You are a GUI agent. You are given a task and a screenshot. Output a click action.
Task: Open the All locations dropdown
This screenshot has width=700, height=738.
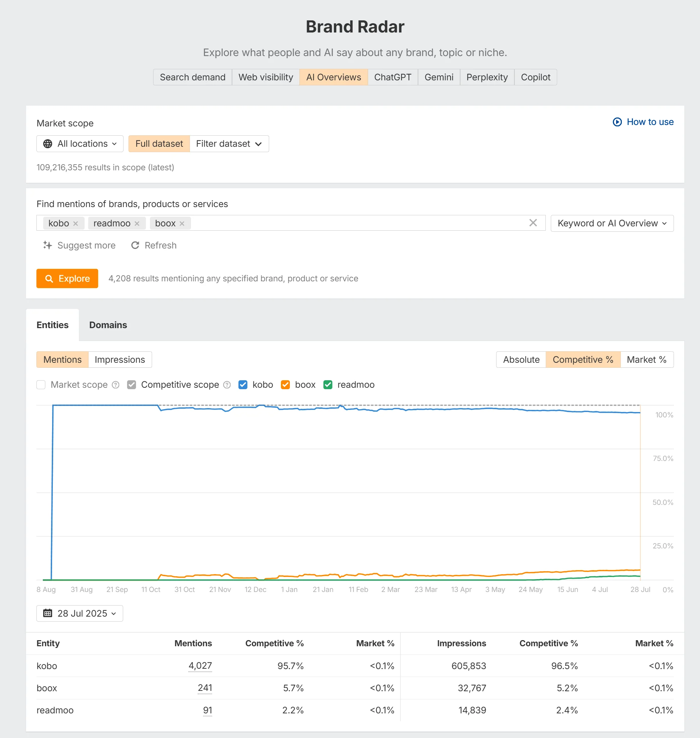point(80,144)
